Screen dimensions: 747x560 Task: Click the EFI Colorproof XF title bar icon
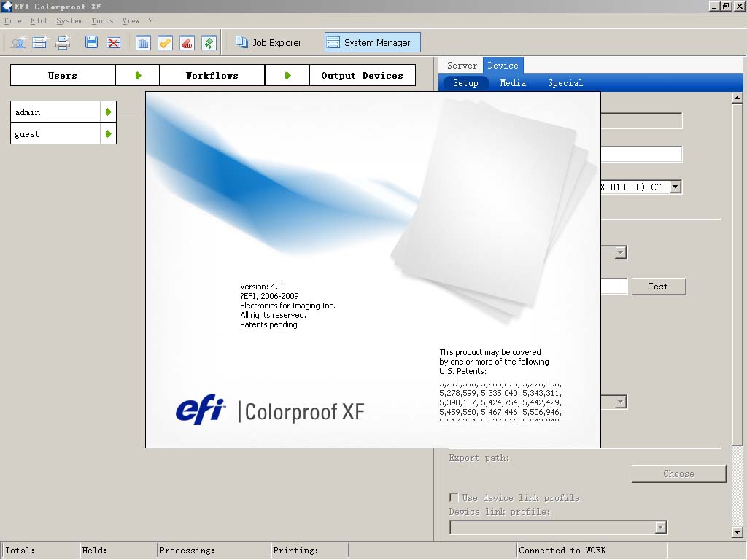coord(7,6)
